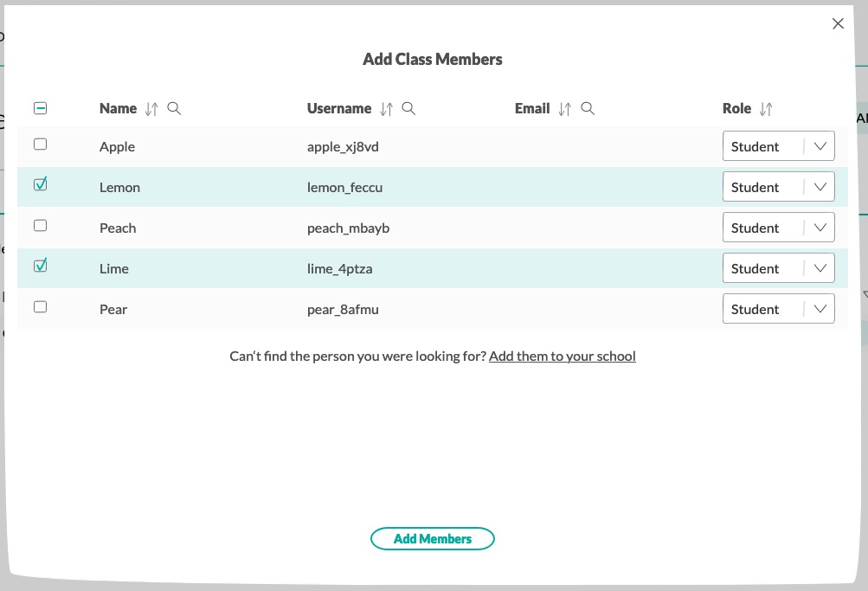The width and height of the screenshot is (868, 591).
Task: Open the role dropdown for Pear
Action: (819, 308)
